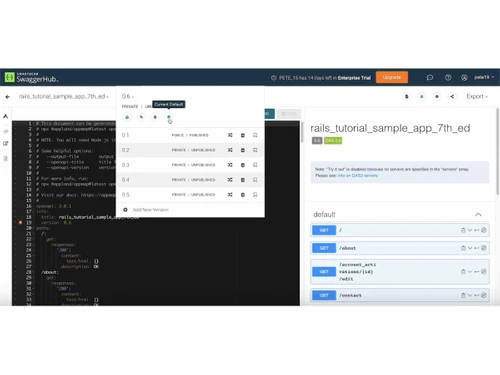Open the info on OAS3 servers link
This screenshot has width=500, height=375.
(358, 175)
